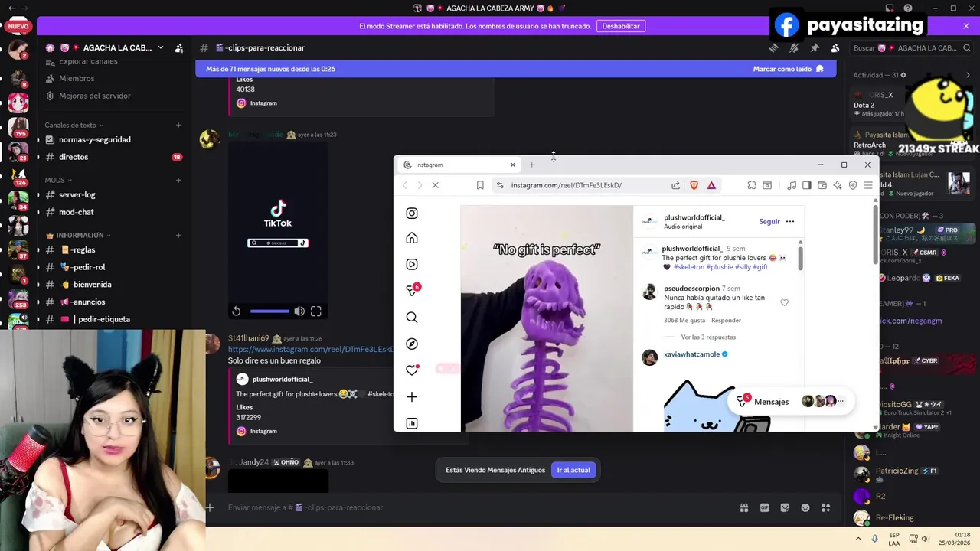
Task: Click browser page vertical scrollbar
Action: click(x=876, y=236)
